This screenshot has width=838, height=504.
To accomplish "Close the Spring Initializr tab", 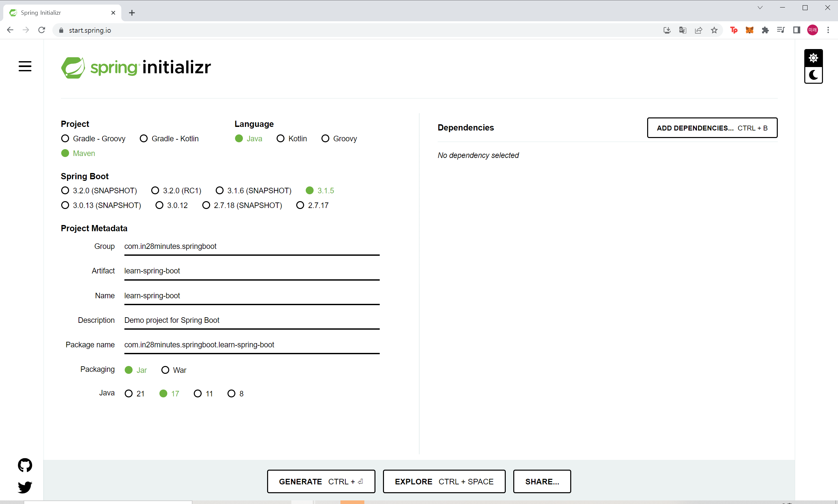I will [113, 13].
